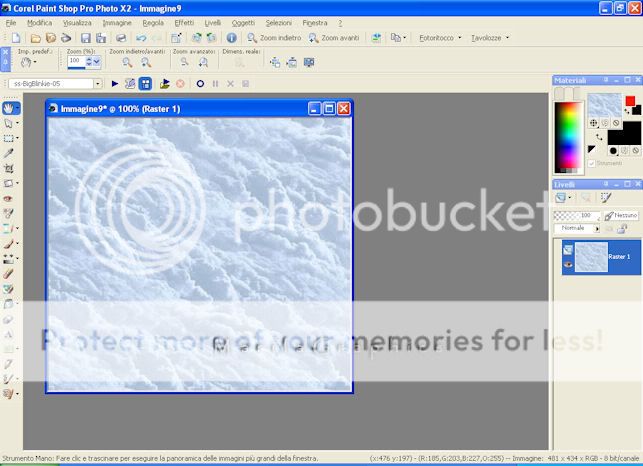The width and height of the screenshot is (643, 466).
Task: Open the ss-BigBlinkie-05 script dropdown
Action: 98,84
